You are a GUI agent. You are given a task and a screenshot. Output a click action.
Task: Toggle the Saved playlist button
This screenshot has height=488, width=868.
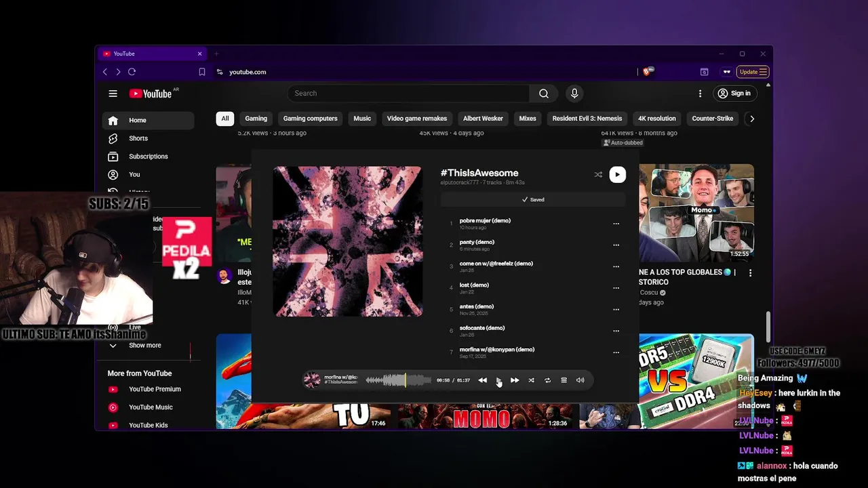point(532,200)
